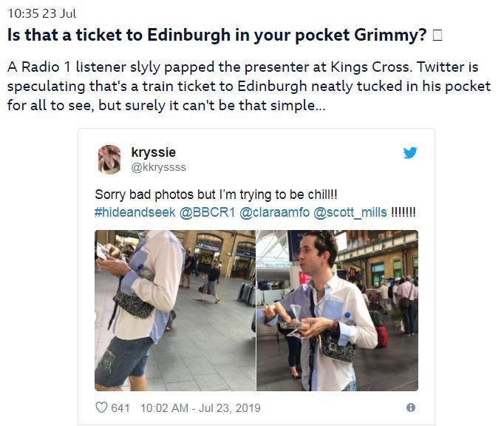Open the tweet timestamp 10:02 AM link
The width and height of the screenshot is (504, 426).
tap(164, 408)
